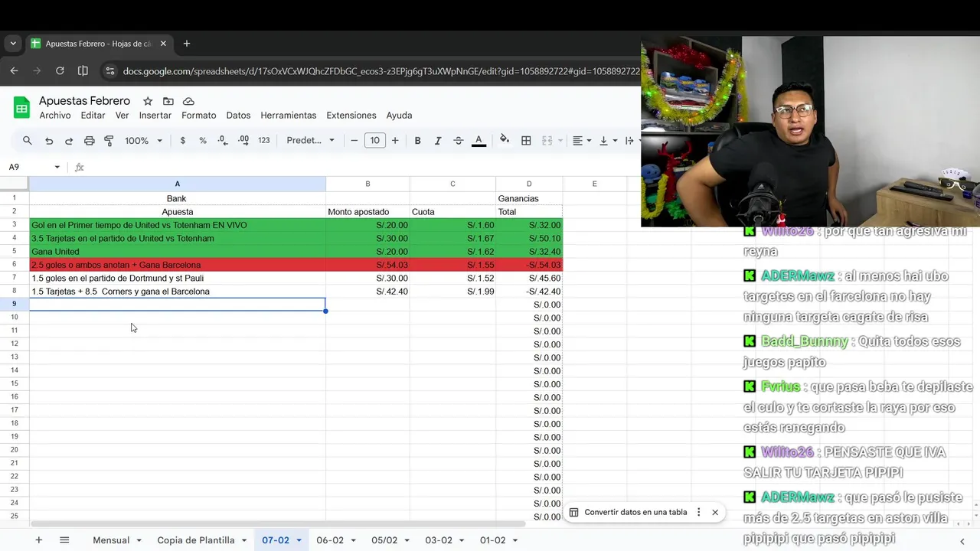Image resolution: width=980 pixels, height=551 pixels.
Task: Redo the last action
Action: (69, 141)
